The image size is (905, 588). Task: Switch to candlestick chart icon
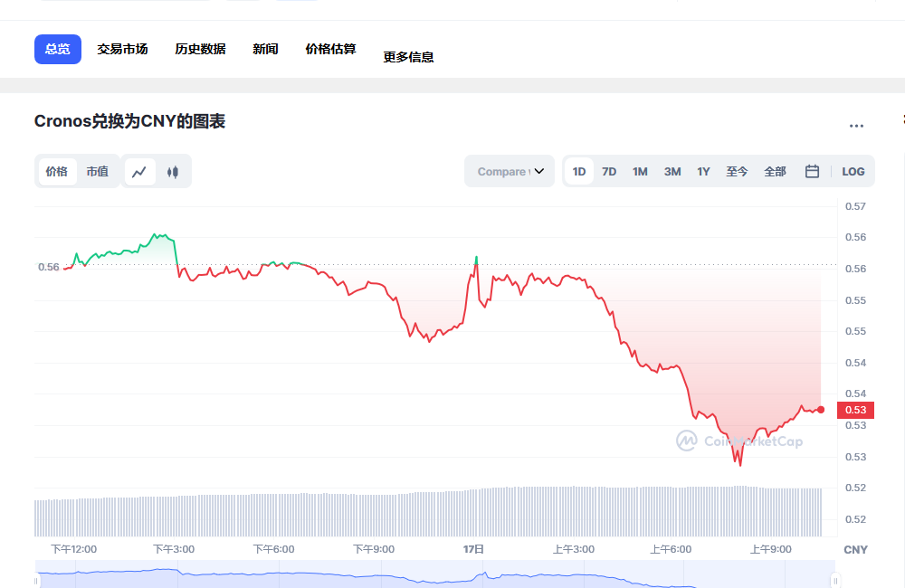[173, 171]
